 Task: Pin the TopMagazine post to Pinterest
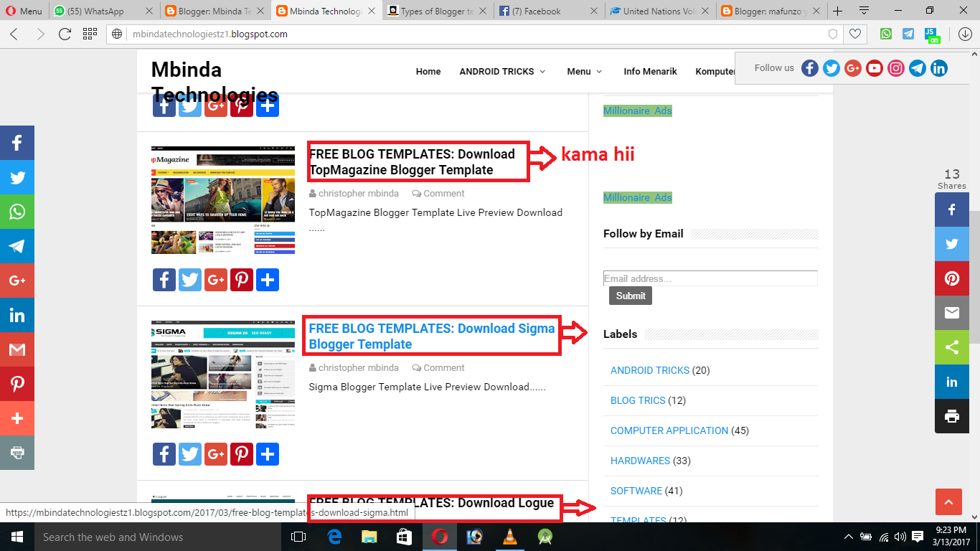coord(242,280)
